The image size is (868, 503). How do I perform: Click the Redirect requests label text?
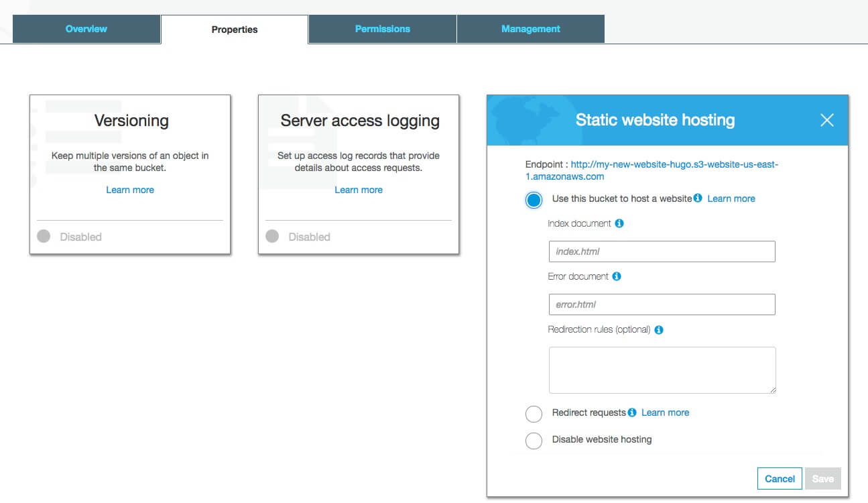point(589,412)
